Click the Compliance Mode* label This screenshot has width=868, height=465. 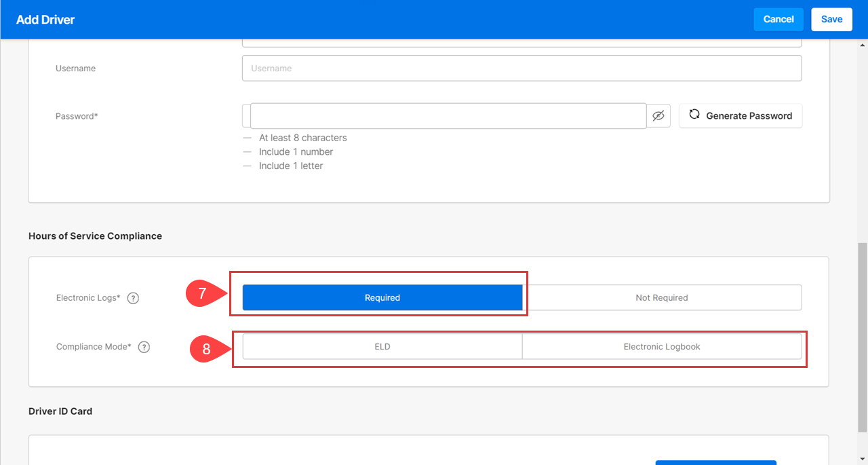point(94,347)
